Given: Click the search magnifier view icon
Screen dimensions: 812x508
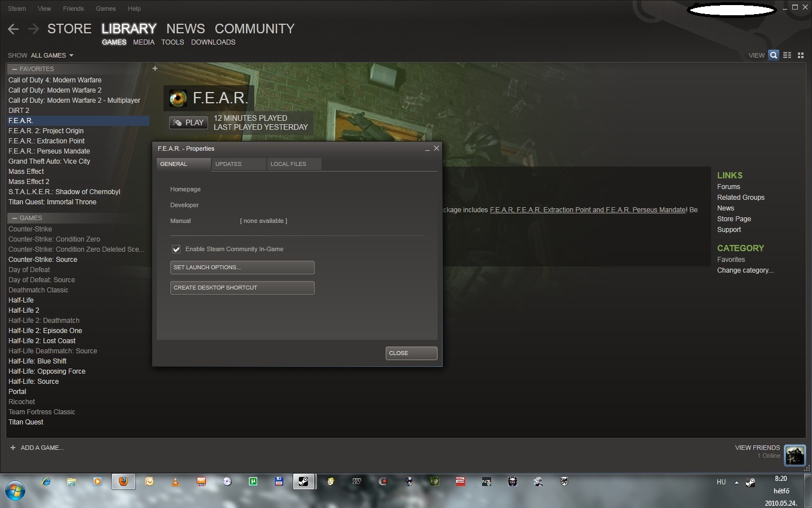Looking at the screenshot, I should click(774, 55).
